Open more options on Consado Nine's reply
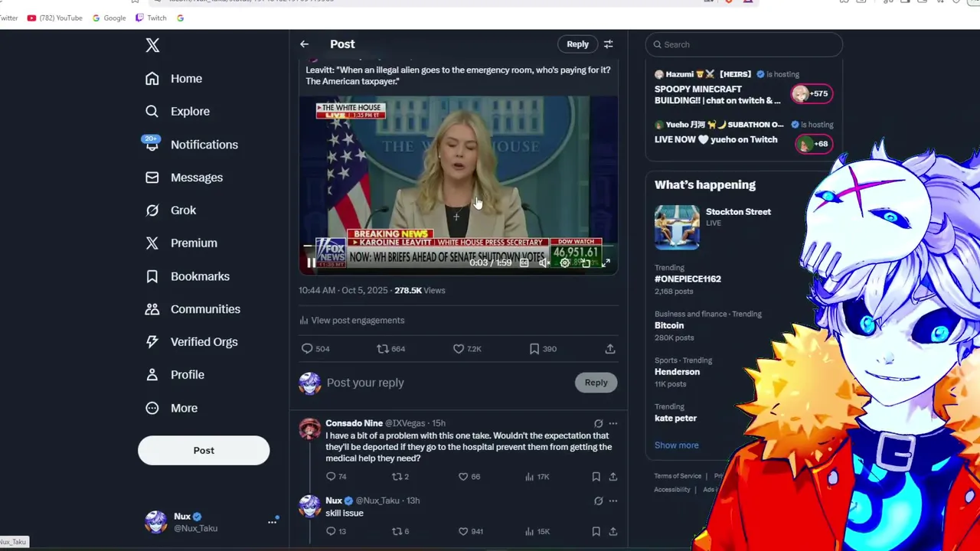This screenshot has height=551, width=980. (x=612, y=423)
